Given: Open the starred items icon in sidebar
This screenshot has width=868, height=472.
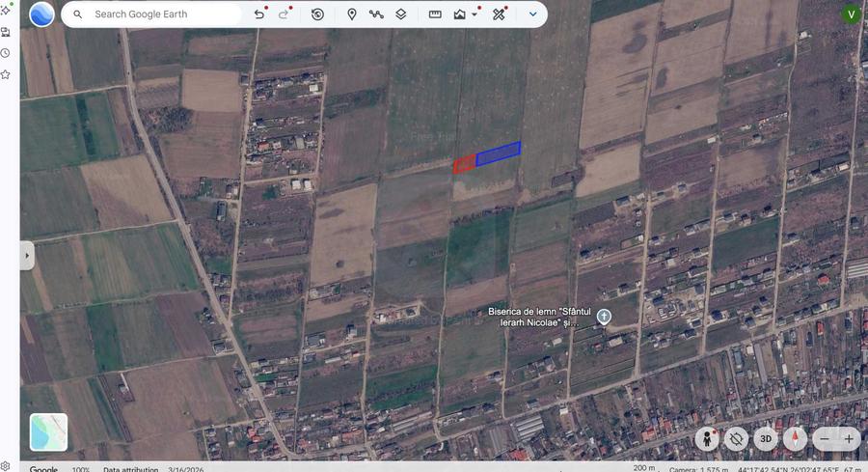Looking at the screenshot, I should pyautogui.click(x=6, y=74).
